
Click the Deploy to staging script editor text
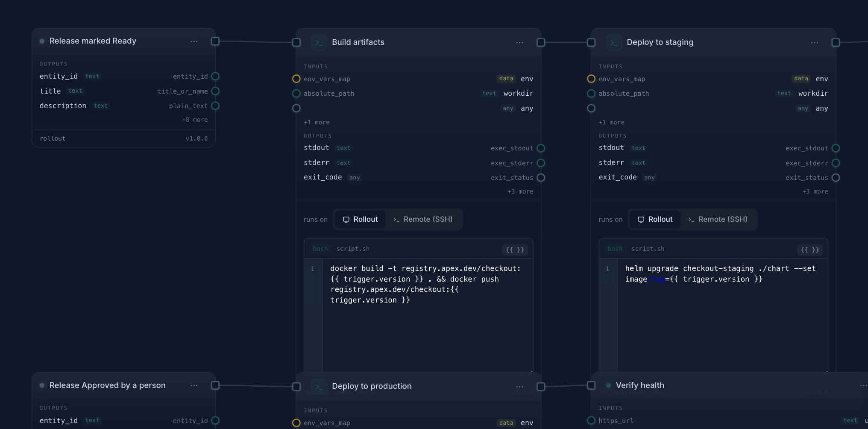point(720,274)
